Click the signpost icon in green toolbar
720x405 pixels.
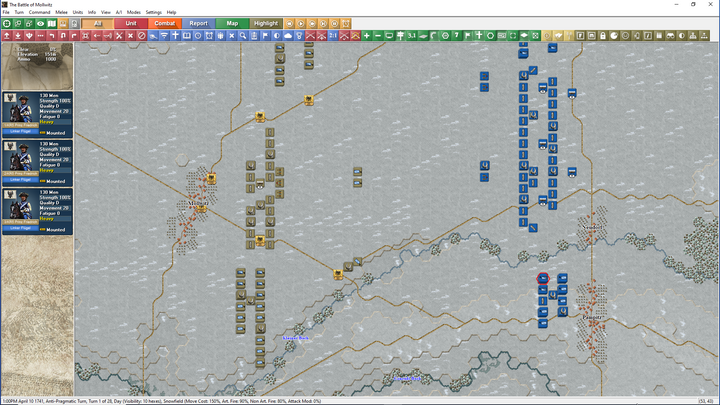click(400, 35)
